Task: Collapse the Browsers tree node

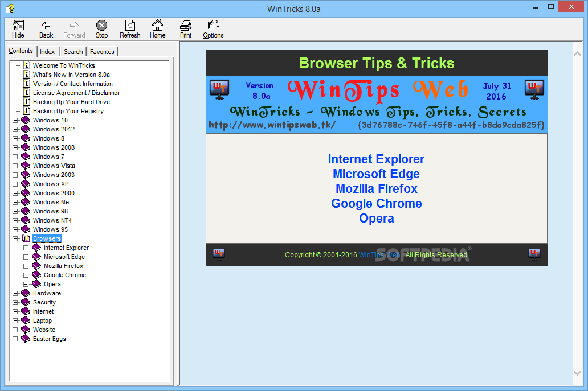Action: click(15, 238)
